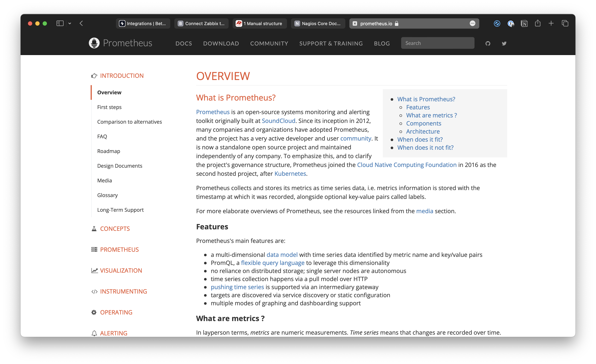Click the Prometheus flame logo icon
Image resolution: width=596 pixels, height=364 pixels.
point(94,43)
